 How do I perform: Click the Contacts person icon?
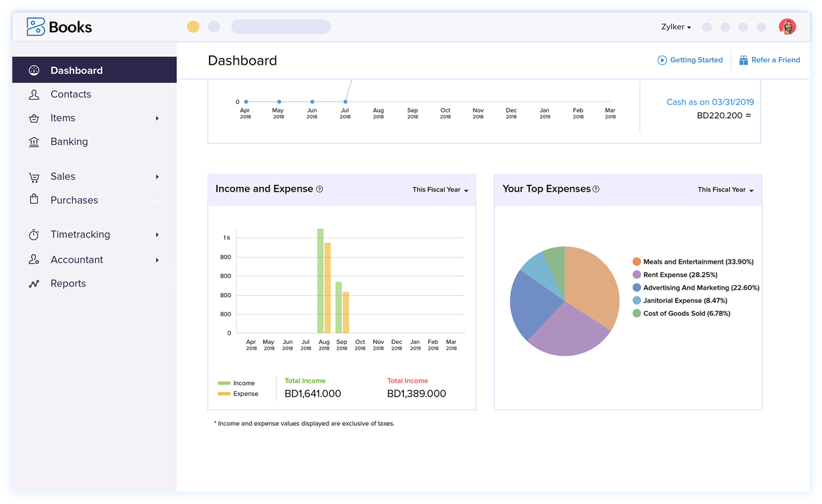tap(34, 94)
